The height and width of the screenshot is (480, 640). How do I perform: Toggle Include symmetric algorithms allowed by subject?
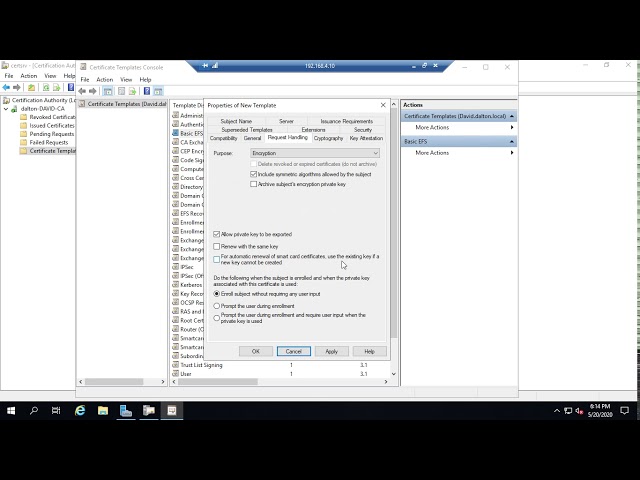tap(253, 174)
